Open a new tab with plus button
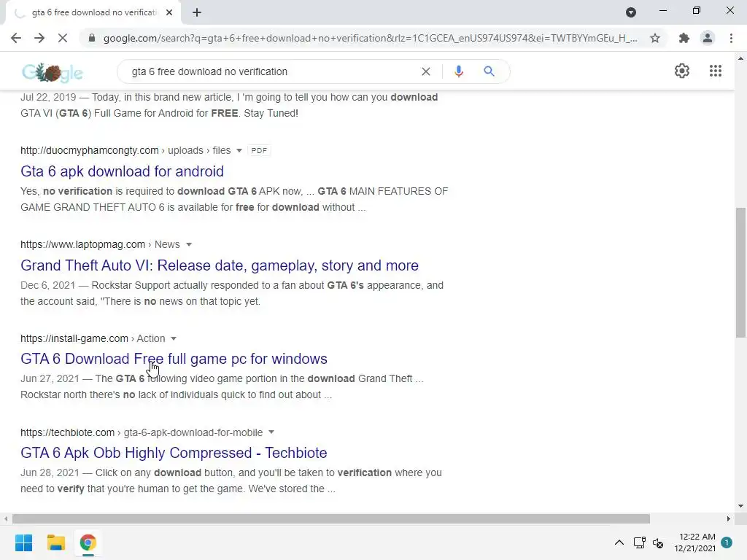Viewport: 747px width, 560px height. (x=197, y=12)
